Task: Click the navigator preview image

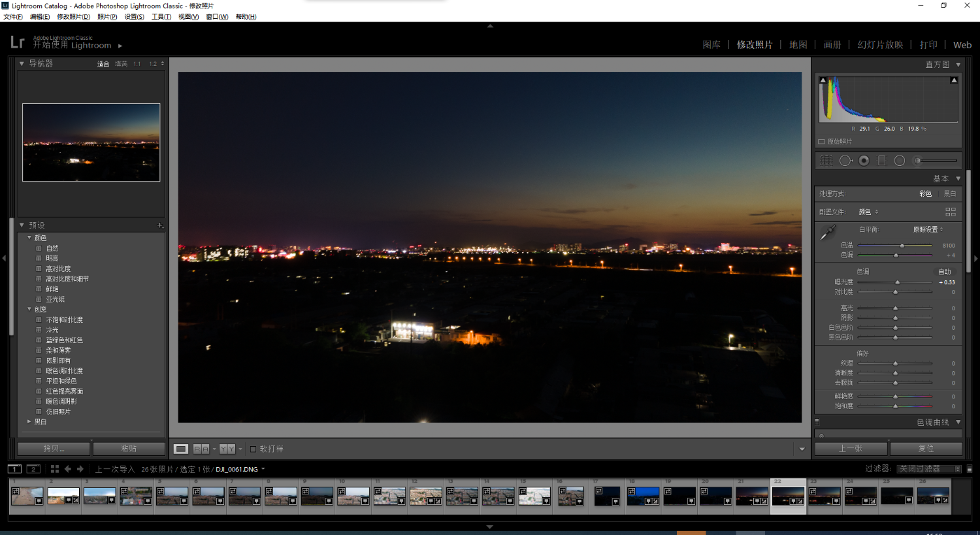Action: click(91, 142)
